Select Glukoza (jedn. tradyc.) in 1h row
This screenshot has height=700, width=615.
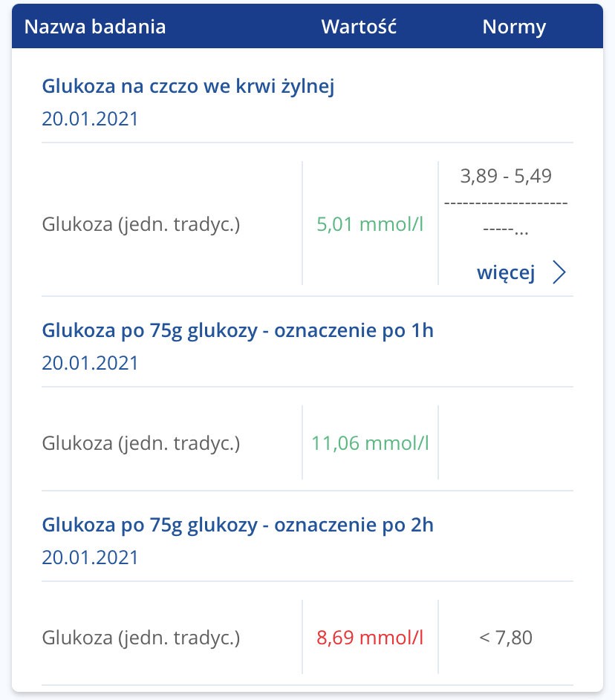(x=141, y=443)
